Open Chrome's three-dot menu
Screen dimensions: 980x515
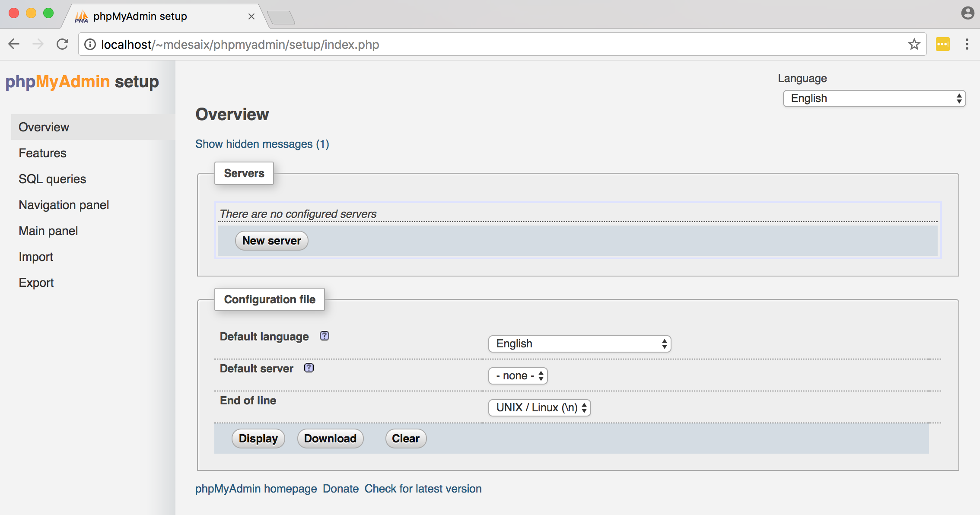point(967,44)
